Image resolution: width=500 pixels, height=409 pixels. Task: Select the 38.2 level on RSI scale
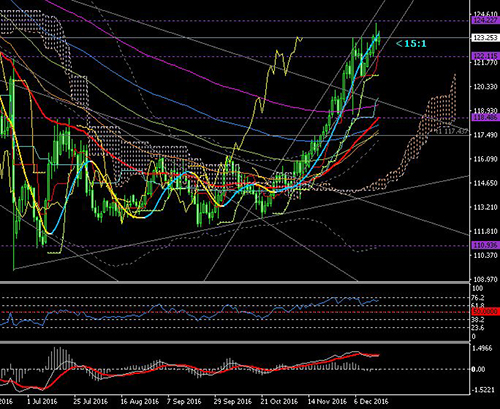point(478,319)
